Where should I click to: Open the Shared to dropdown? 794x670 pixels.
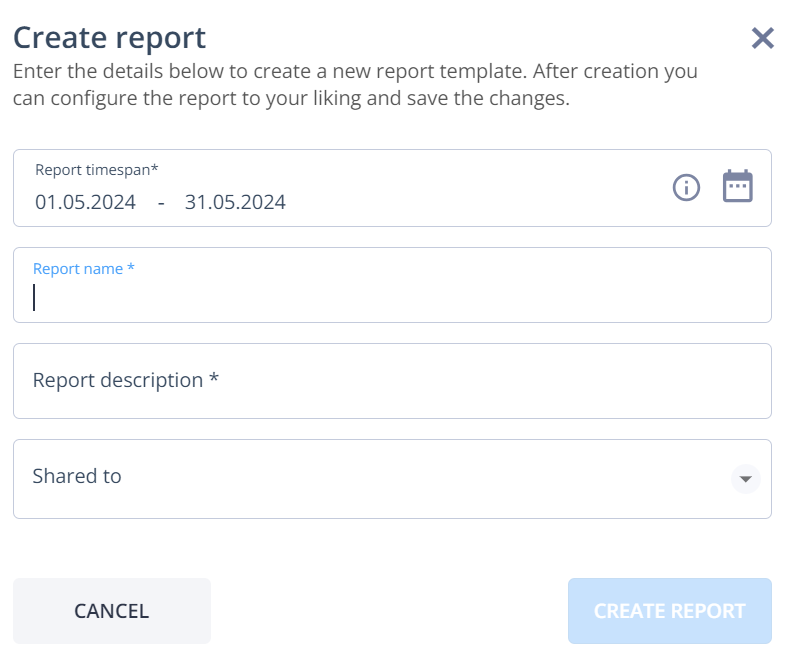tap(392, 479)
